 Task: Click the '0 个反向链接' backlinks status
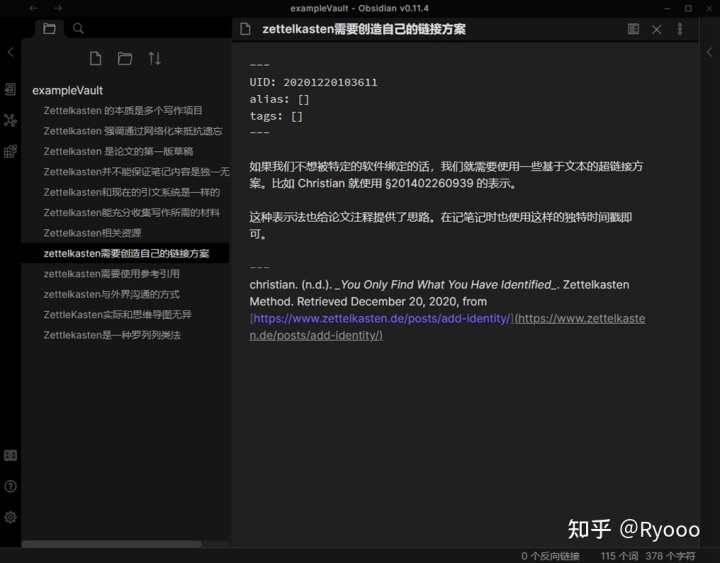pyautogui.click(x=550, y=556)
